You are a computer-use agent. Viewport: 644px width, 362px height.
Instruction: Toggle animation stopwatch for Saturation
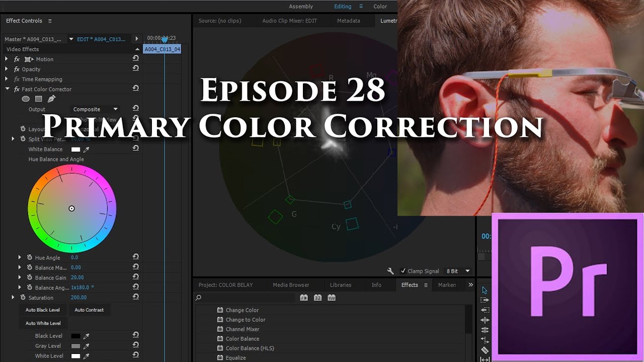tap(23, 298)
